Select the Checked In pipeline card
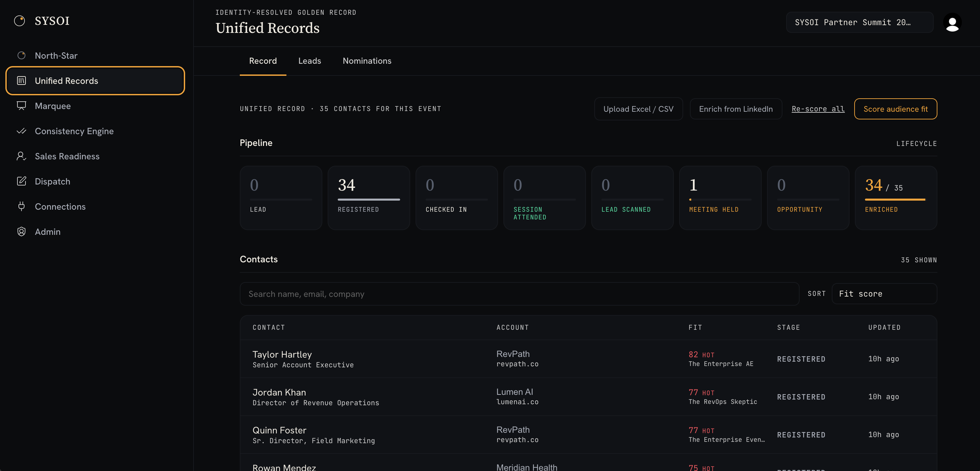Viewport: 980px width, 471px height. tap(456, 198)
